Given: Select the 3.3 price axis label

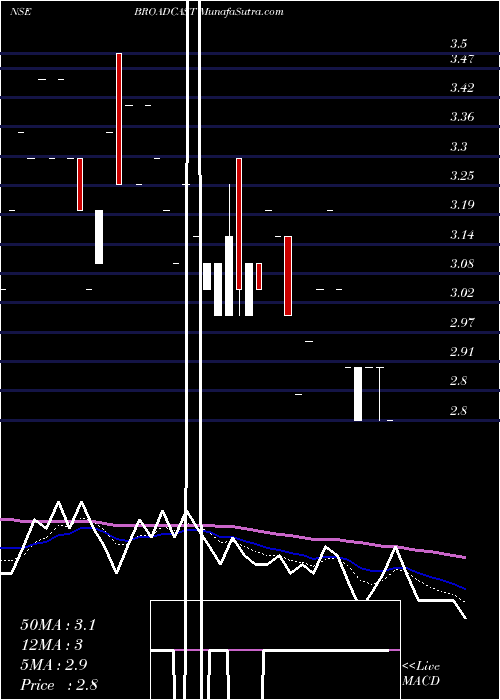Looking at the screenshot, I should (x=458, y=147).
